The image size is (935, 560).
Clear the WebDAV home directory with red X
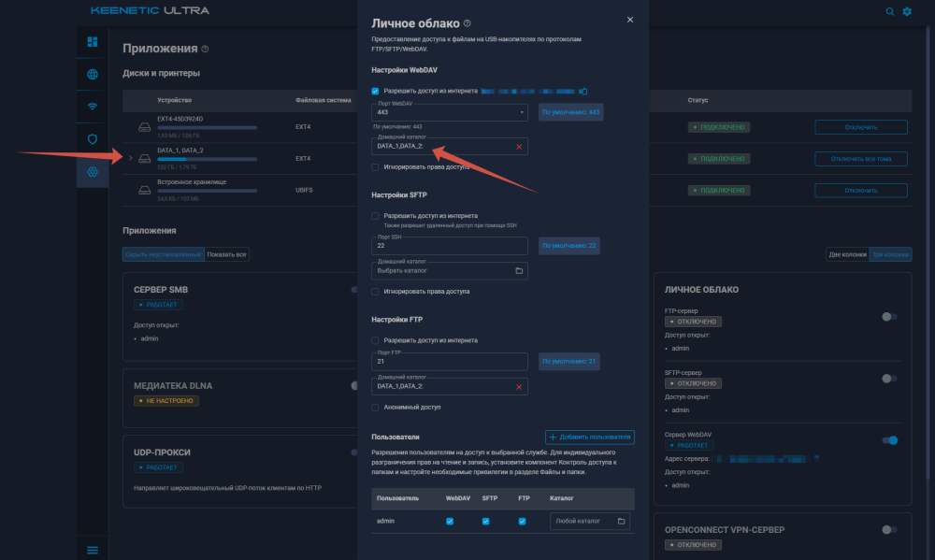pyautogui.click(x=519, y=147)
